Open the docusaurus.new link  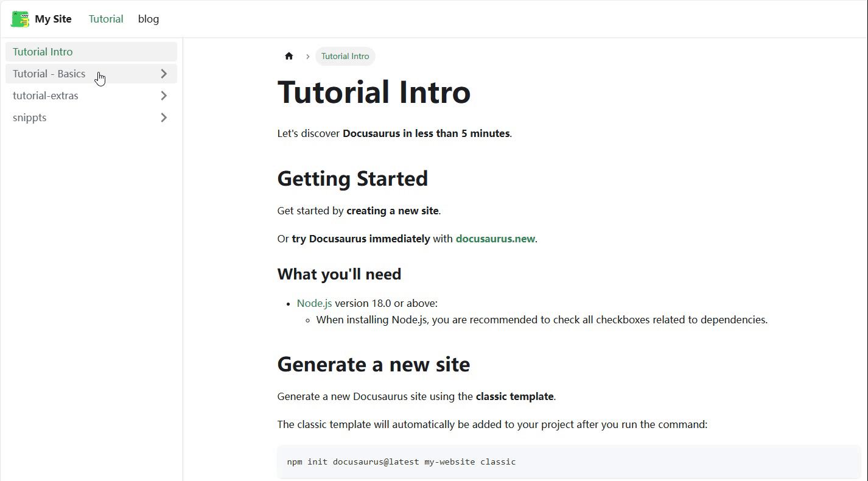click(x=495, y=239)
